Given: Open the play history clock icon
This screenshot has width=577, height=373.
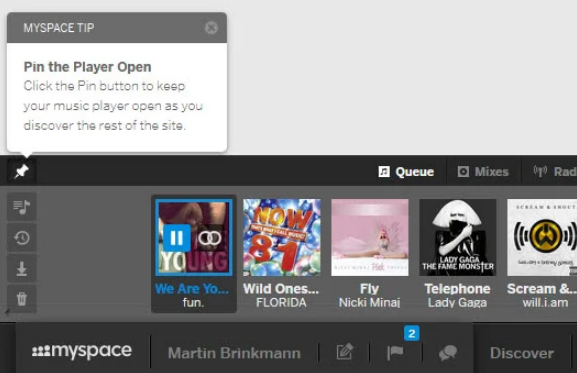Looking at the screenshot, I should (x=22, y=238).
